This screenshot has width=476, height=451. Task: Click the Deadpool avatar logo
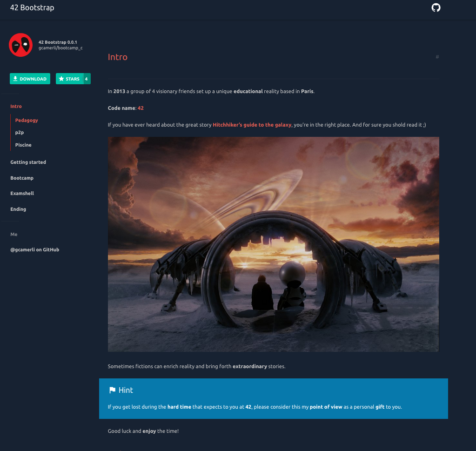click(x=21, y=45)
